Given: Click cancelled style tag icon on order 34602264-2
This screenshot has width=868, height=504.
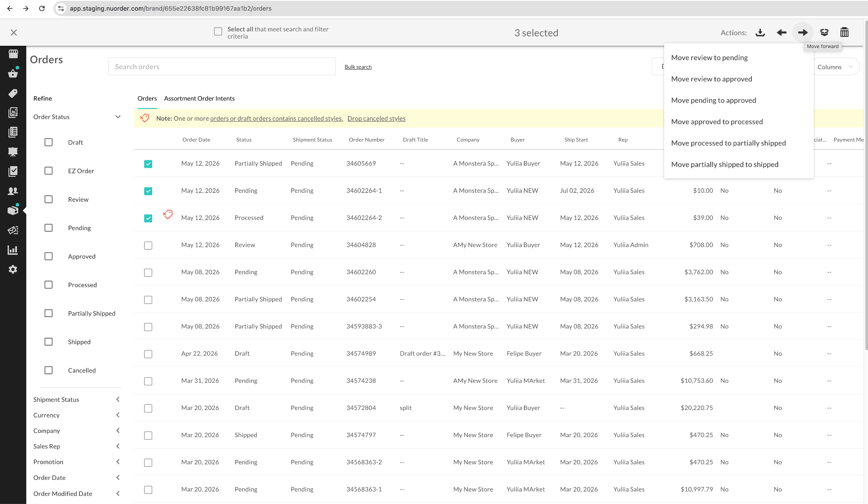Looking at the screenshot, I should [168, 214].
